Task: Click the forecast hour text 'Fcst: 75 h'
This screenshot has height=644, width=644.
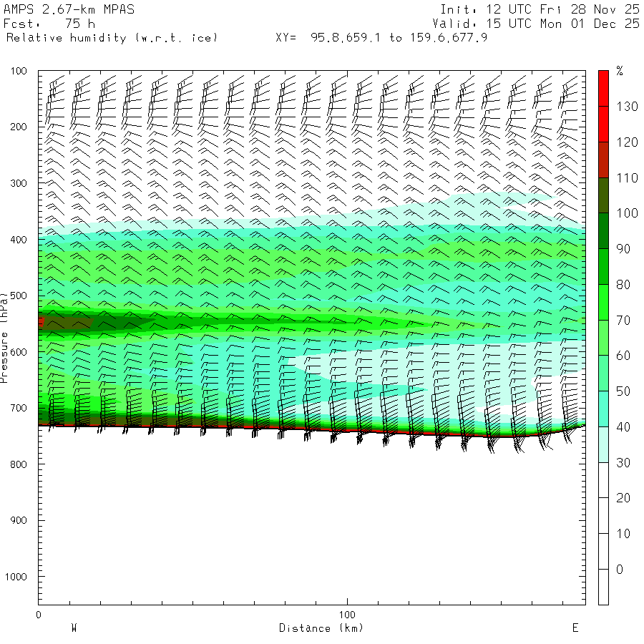Action: pyautogui.click(x=49, y=24)
